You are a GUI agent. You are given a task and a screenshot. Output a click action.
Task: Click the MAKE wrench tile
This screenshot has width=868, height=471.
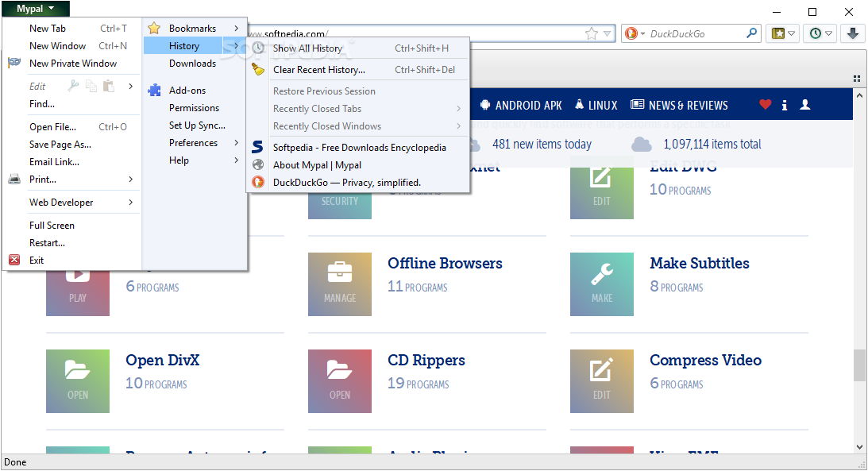coord(602,284)
